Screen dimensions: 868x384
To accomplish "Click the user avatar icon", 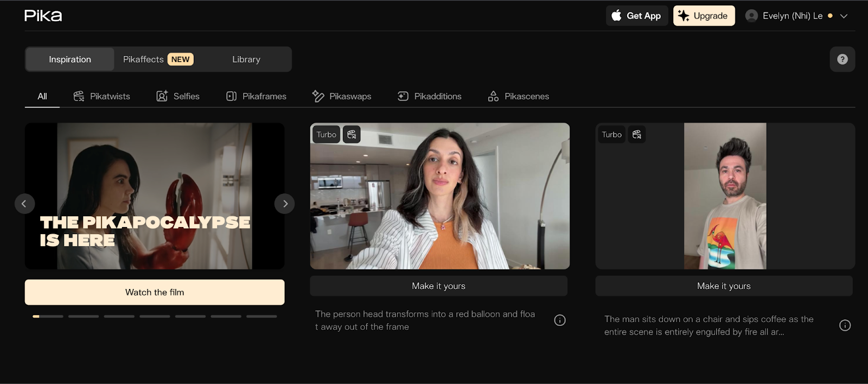I will [751, 16].
